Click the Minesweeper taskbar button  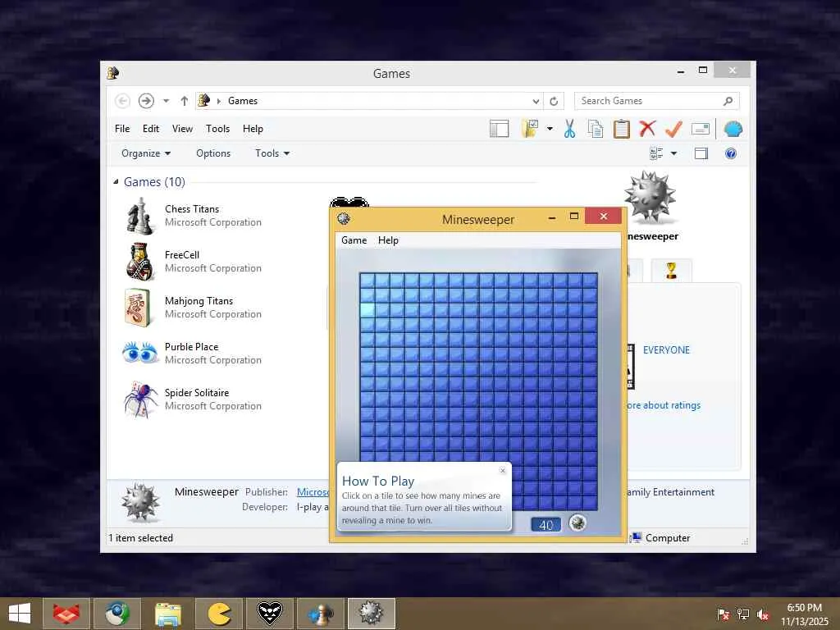click(372, 614)
